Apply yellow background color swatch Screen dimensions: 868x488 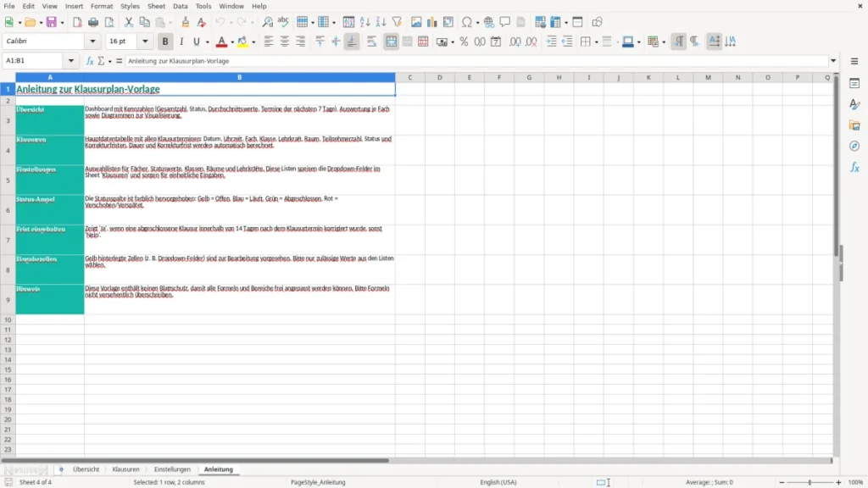pos(243,42)
